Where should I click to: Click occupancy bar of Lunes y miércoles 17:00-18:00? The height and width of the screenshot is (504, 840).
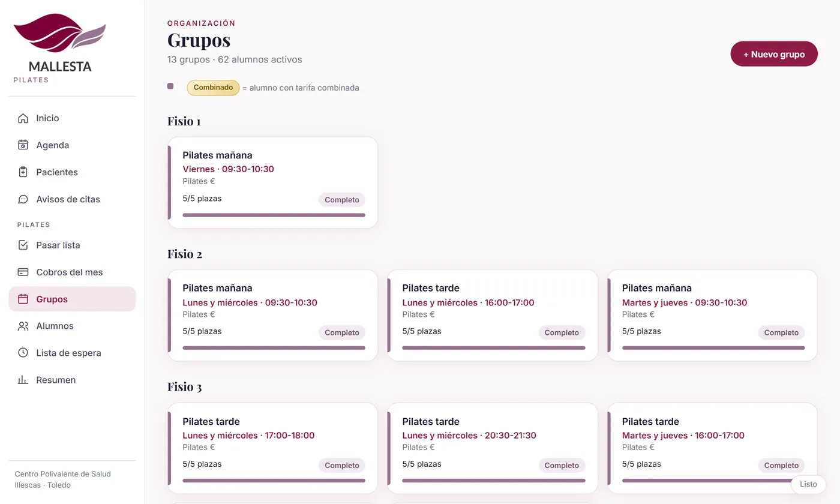click(x=274, y=480)
